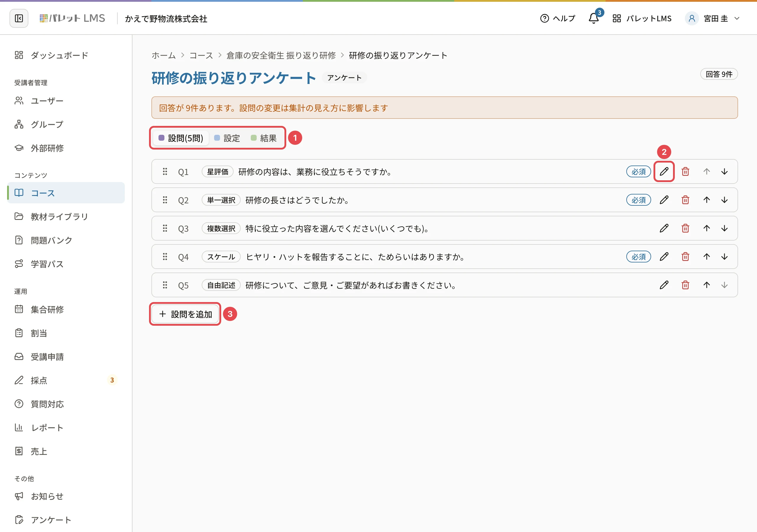Switch to the 設問(5問) tab
Image resolution: width=757 pixels, height=532 pixels.
click(181, 138)
